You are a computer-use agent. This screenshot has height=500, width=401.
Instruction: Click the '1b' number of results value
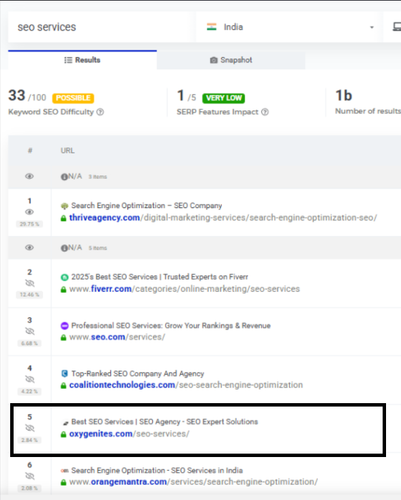(x=344, y=95)
